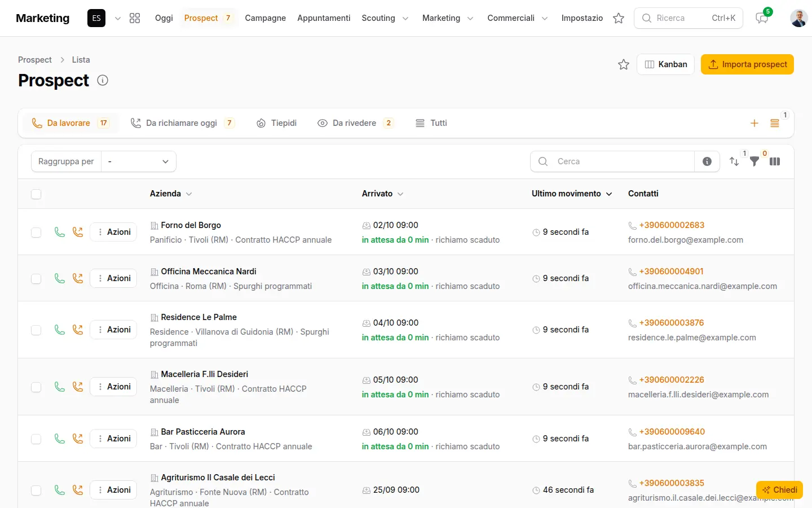Call Forno del Borgo with the green phone icon

click(x=60, y=232)
